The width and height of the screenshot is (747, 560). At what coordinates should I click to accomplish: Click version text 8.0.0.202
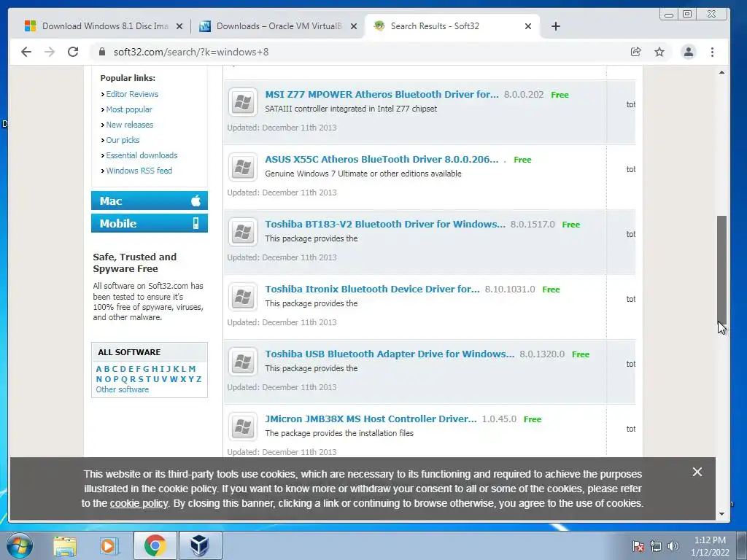click(x=524, y=94)
